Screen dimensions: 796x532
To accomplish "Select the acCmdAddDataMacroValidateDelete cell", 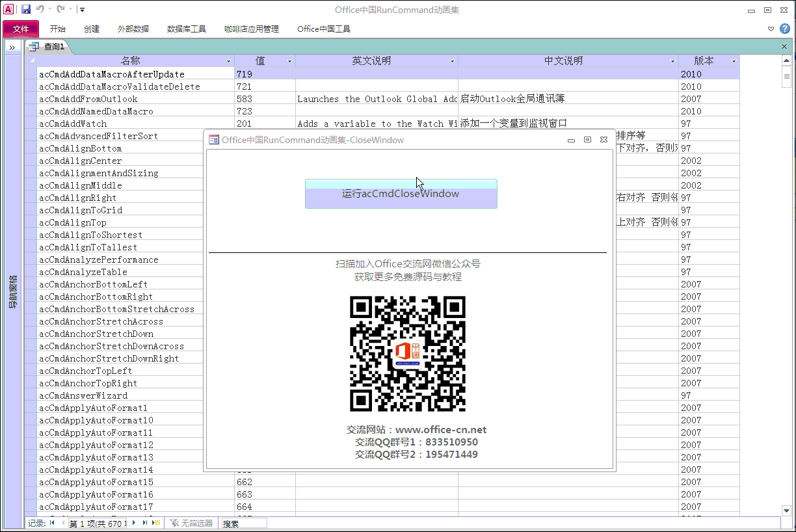I will point(135,86).
